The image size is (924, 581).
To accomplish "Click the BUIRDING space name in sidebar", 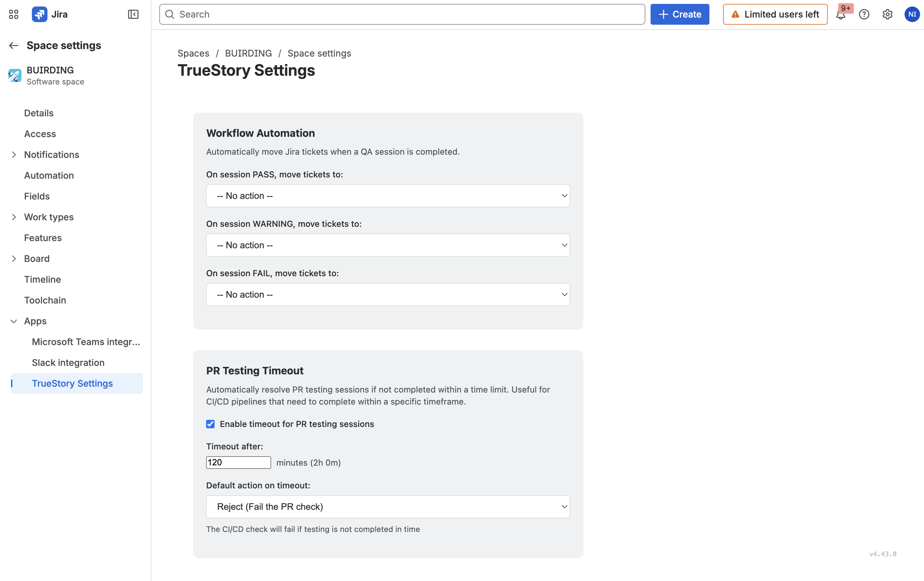I will point(50,70).
